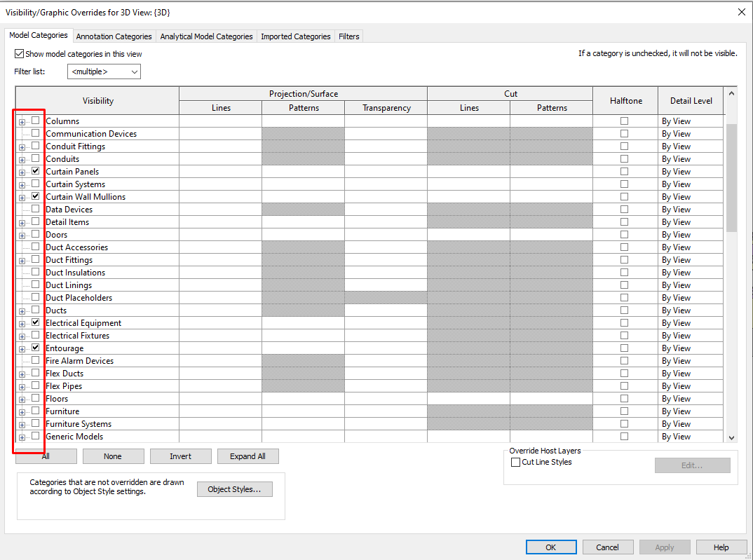The height and width of the screenshot is (560, 753).
Task: Open Object Styles settings
Action: point(234,489)
